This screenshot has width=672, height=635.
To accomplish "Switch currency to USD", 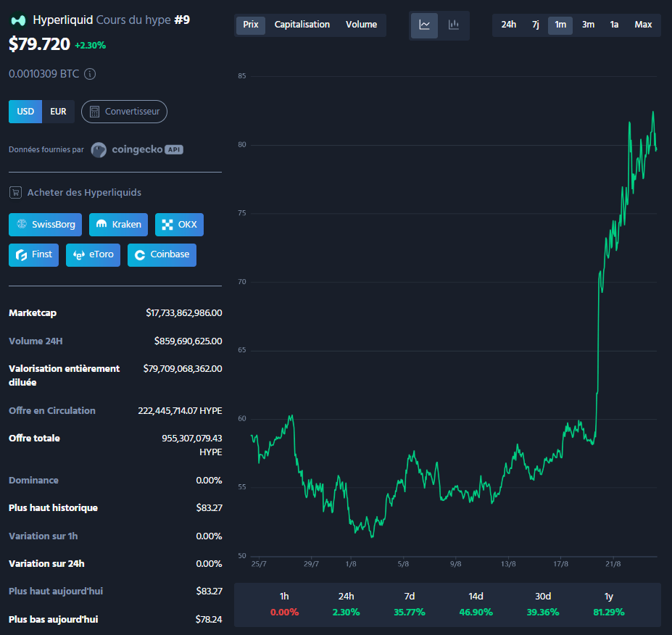I will 25,112.
